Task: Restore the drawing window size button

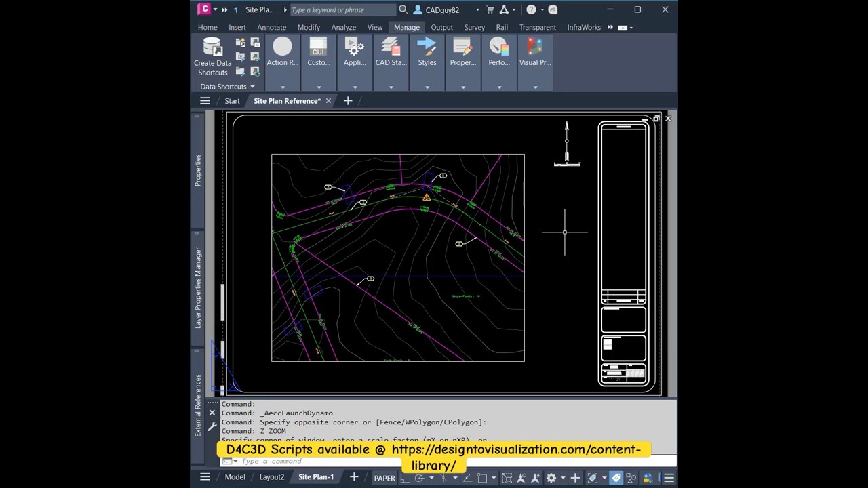Action: 656,119
